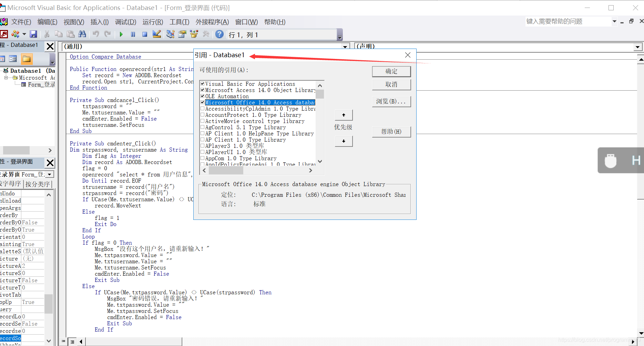Open the 工具(T) menu
Viewport: 644px width, 346px height.
click(x=179, y=22)
